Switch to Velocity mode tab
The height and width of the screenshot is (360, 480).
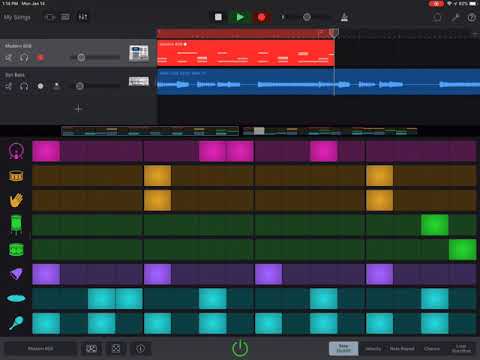pos(373,349)
